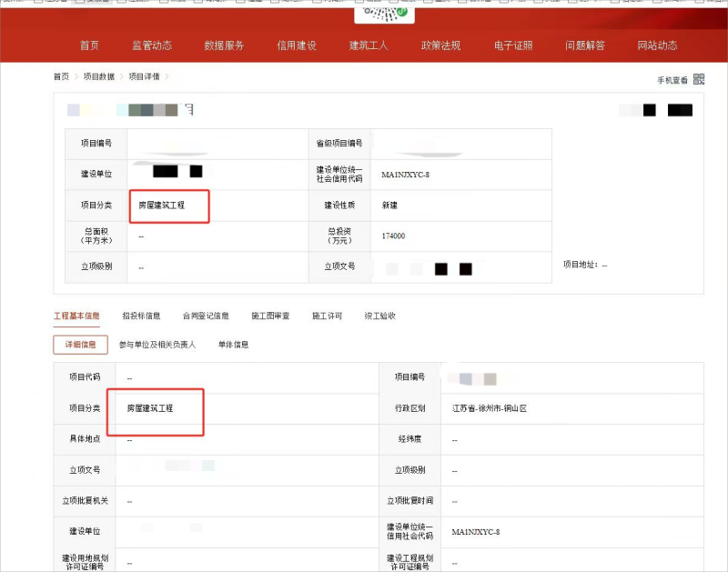
Task: Open the 首页 navigation menu item
Action: coord(89,45)
